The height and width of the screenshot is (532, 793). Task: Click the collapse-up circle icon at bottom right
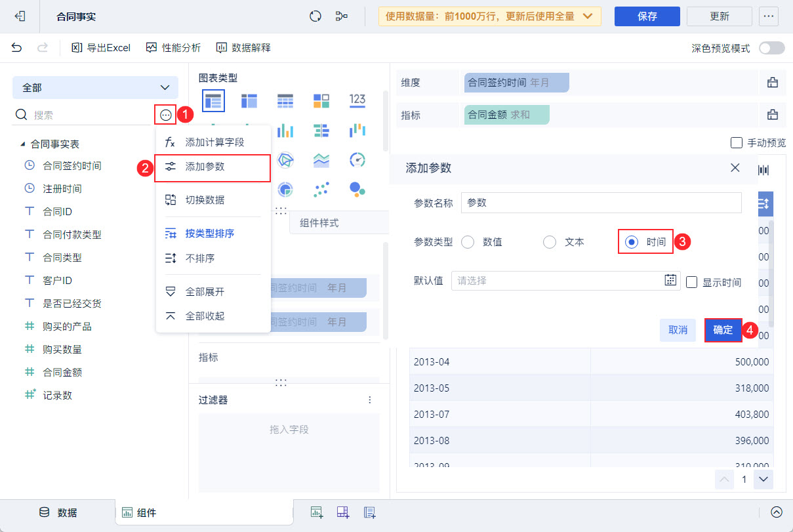(x=777, y=512)
